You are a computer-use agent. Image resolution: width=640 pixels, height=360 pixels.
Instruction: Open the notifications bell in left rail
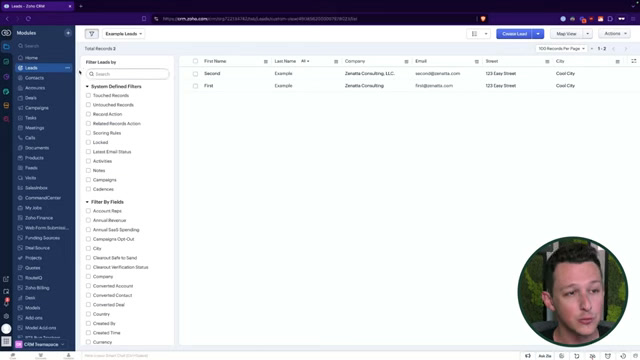(x=6, y=303)
